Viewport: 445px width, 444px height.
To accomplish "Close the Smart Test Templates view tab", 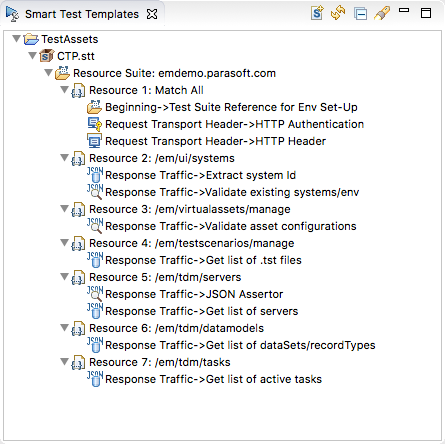I will click(152, 14).
